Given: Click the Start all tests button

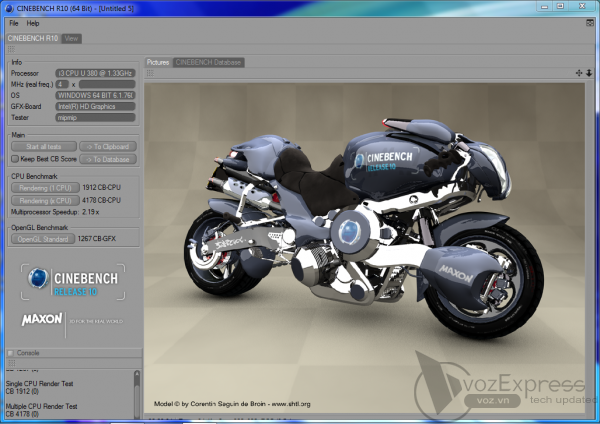Looking at the screenshot, I should pyautogui.click(x=44, y=147).
